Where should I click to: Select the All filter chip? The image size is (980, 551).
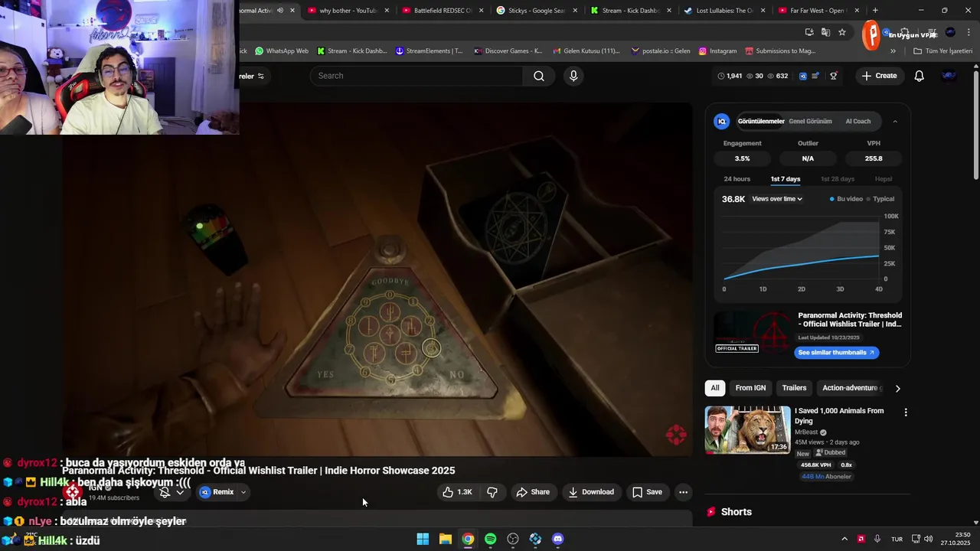715,388
